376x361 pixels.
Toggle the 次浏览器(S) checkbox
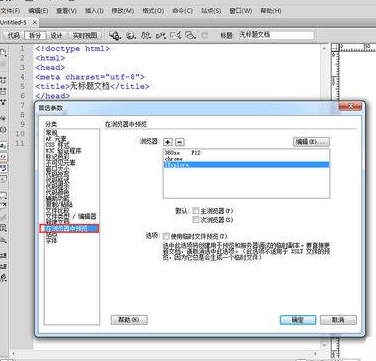coord(196,220)
